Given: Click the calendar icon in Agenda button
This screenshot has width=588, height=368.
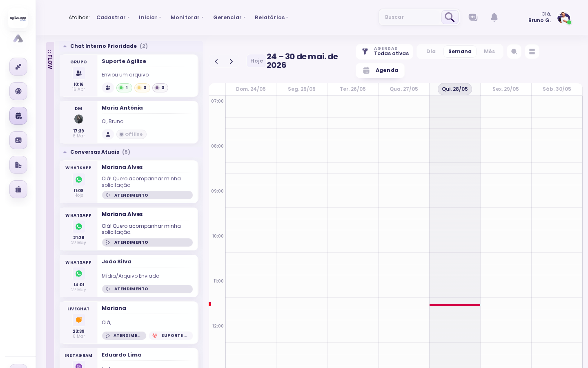Looking at the screenshot, I should (366, 70).
